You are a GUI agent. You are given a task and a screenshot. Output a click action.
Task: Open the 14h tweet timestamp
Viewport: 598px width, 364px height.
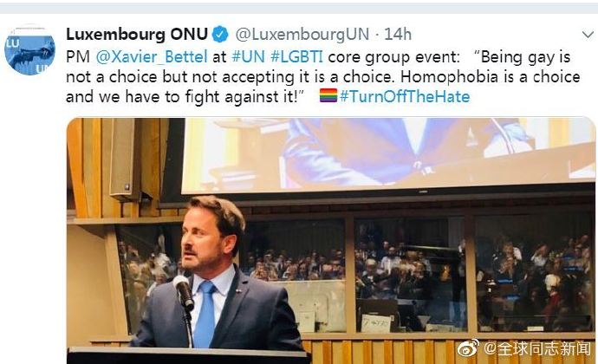click(x=397, y=35)
